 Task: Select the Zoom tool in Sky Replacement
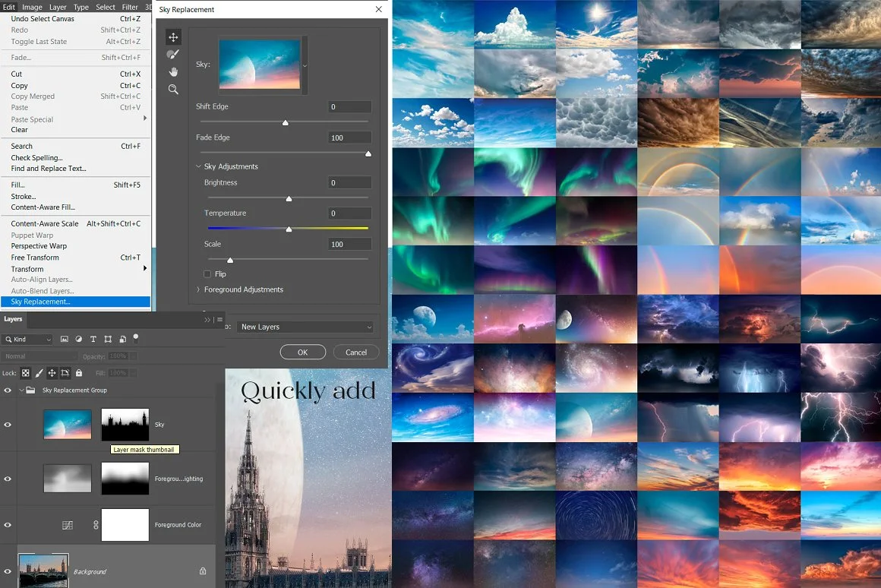173,90
